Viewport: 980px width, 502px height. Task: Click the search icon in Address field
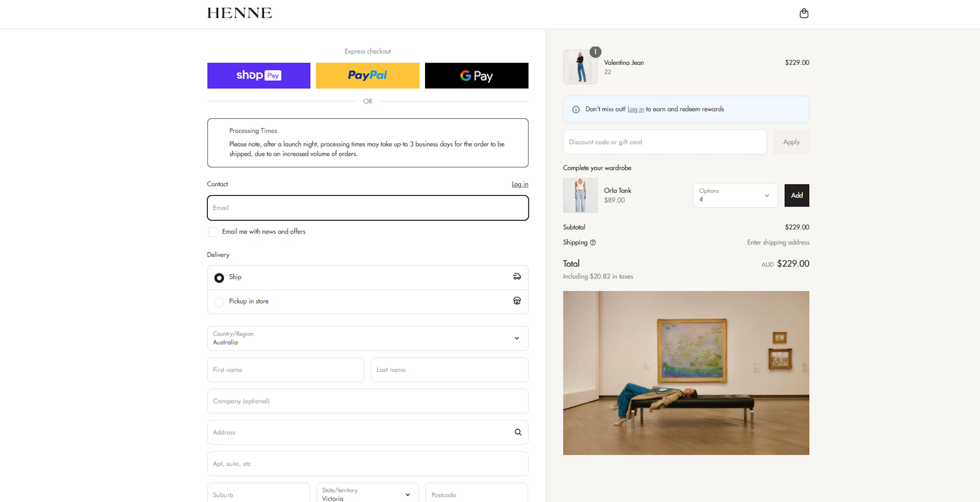coord(518,432)
